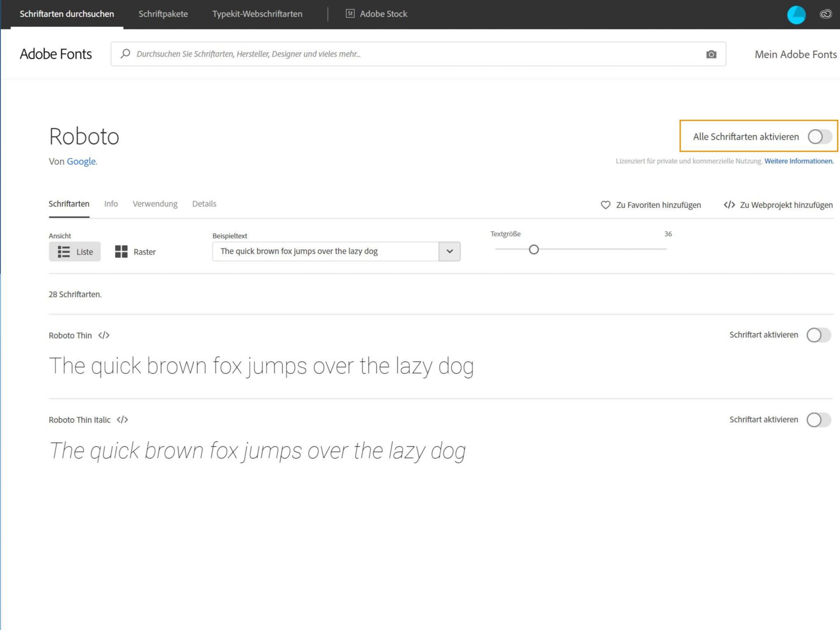Select the Schriftarten sub-tab

coord(69,204)
